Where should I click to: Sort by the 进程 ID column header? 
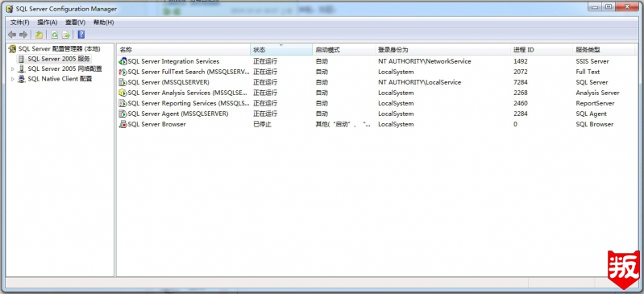click(x=542, y=50)
